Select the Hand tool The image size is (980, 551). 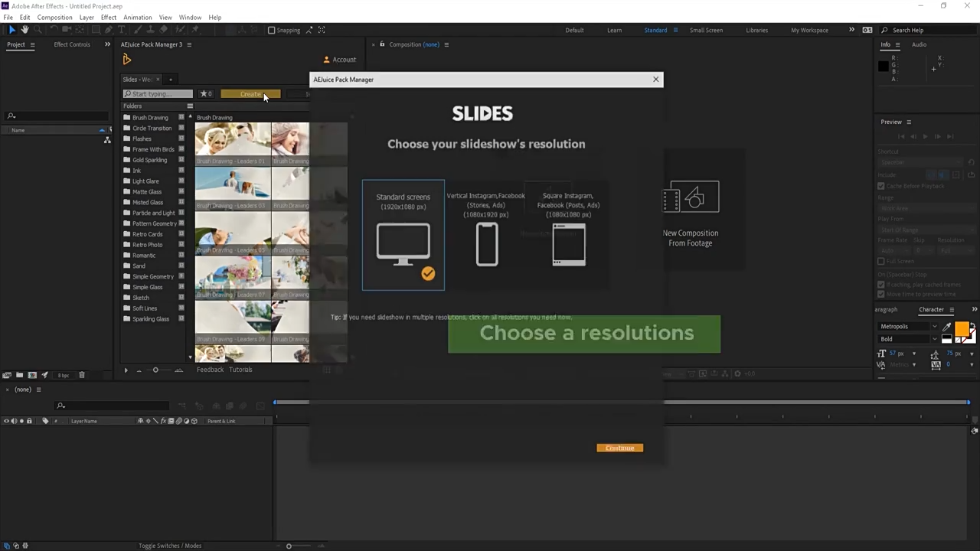click(x=24, y=30)
